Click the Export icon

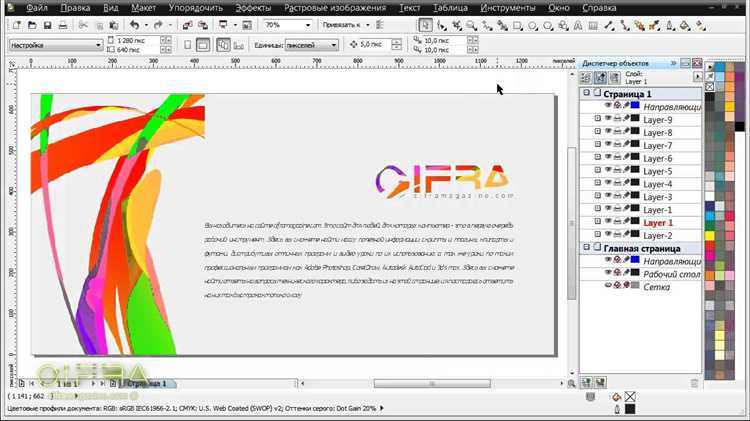(203, 25)
